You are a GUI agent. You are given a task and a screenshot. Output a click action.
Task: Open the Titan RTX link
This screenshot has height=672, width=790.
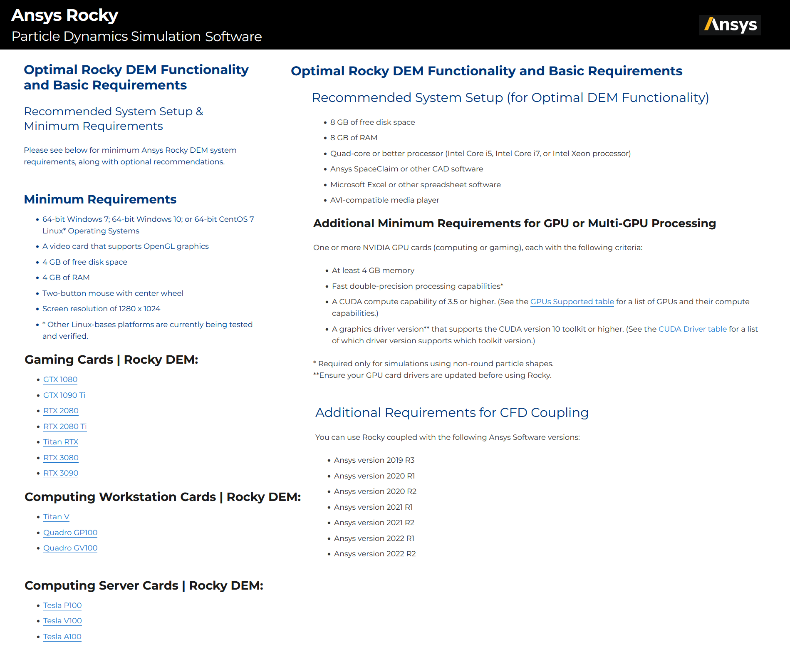(x=61, y=442)
